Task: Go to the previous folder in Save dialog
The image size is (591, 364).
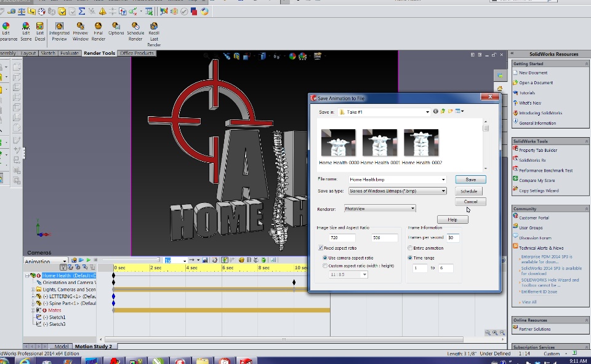Action: [436, 111]
